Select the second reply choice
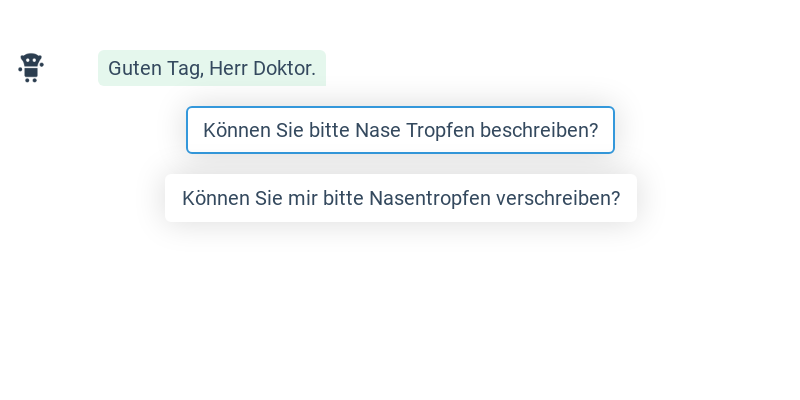 point(400,198)
